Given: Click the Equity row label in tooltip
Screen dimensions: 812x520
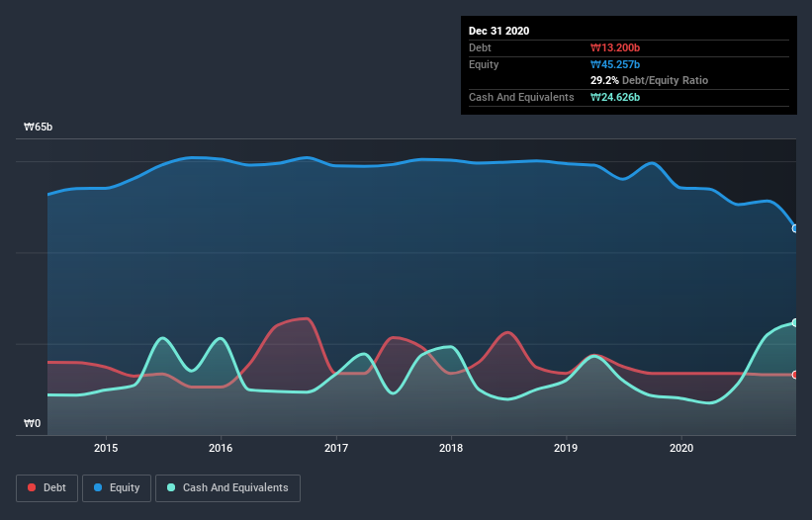Looking at the screenshot, I should [x=484, y=64].
